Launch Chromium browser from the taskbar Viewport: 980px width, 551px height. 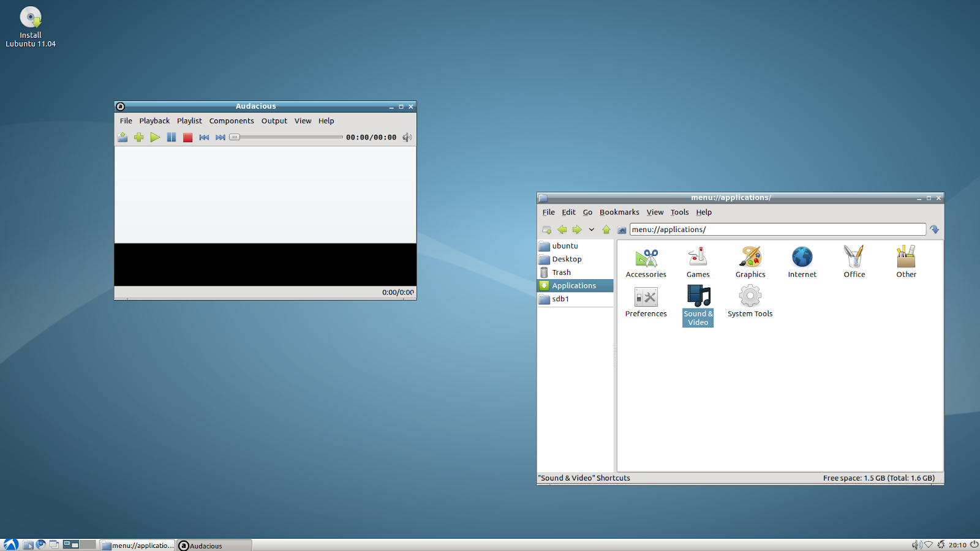click(x=41, y=545)
